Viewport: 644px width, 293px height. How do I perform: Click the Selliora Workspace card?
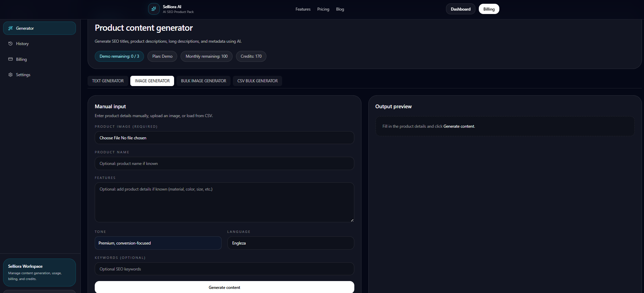point(39,273)
